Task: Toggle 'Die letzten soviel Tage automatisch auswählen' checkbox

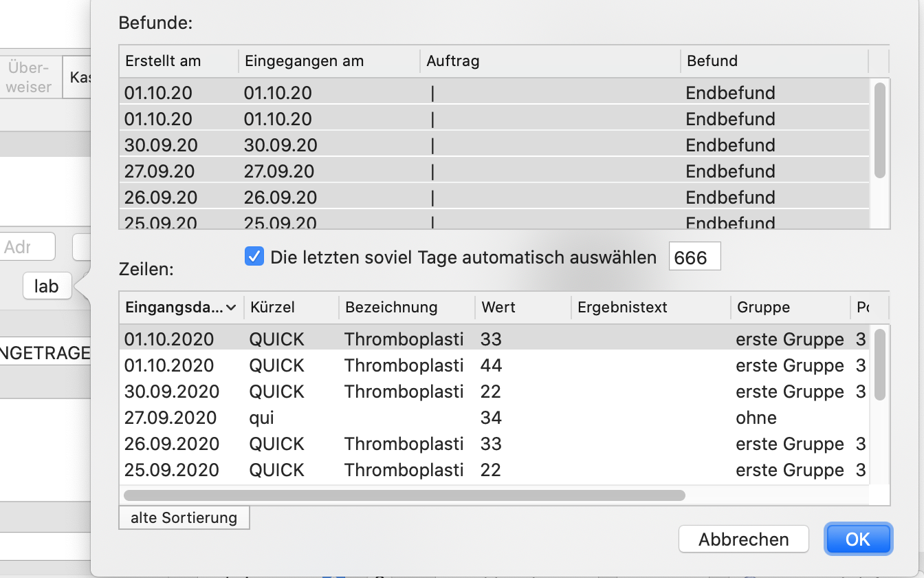Action: click(x=254, y=257)
